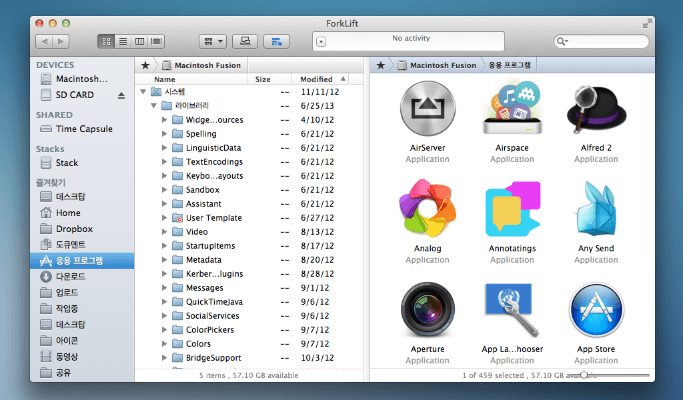Sort by Size column
The image size is (683, 400).
[270, 79]
